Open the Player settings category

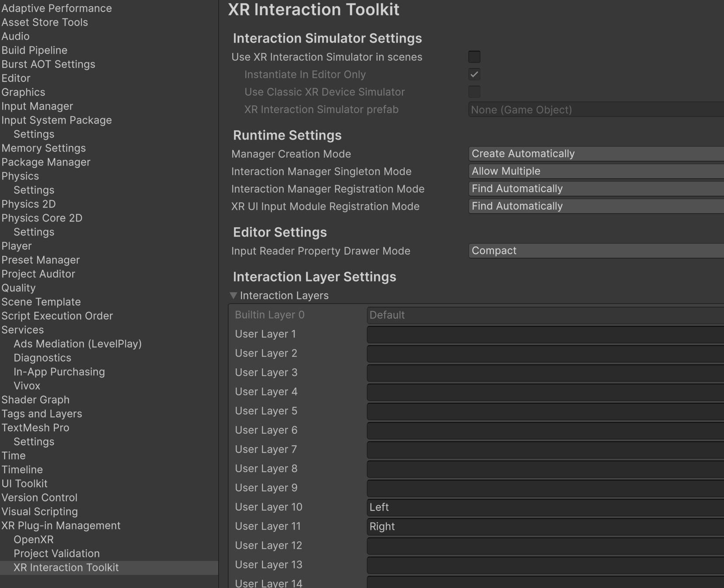[17, 246]
